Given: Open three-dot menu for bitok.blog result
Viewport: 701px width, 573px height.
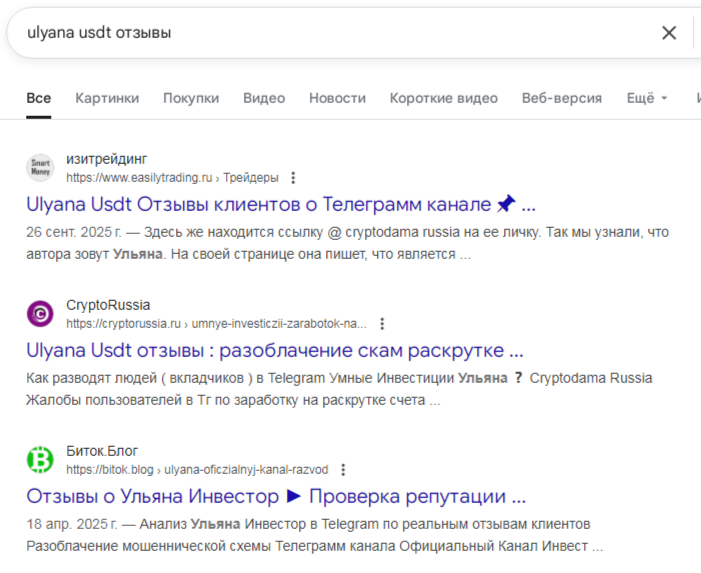Looking at the screenshot, I should coord(343,470).
